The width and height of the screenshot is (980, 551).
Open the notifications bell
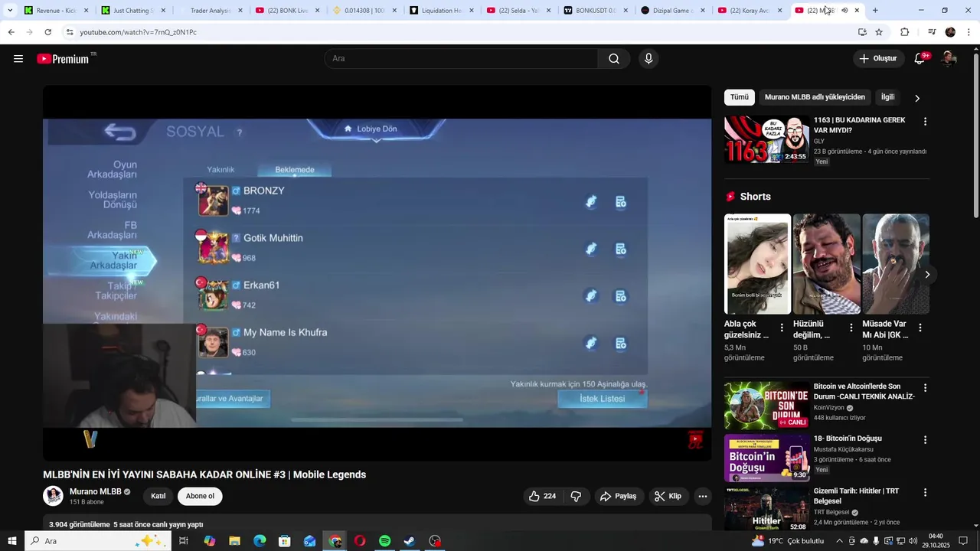click(921, 59)
